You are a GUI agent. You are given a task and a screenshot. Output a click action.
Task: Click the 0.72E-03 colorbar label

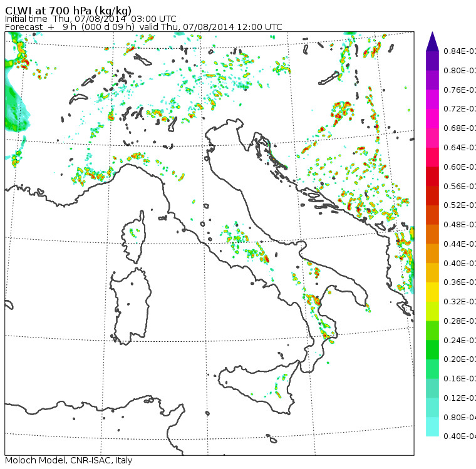(x=460, y=109)
